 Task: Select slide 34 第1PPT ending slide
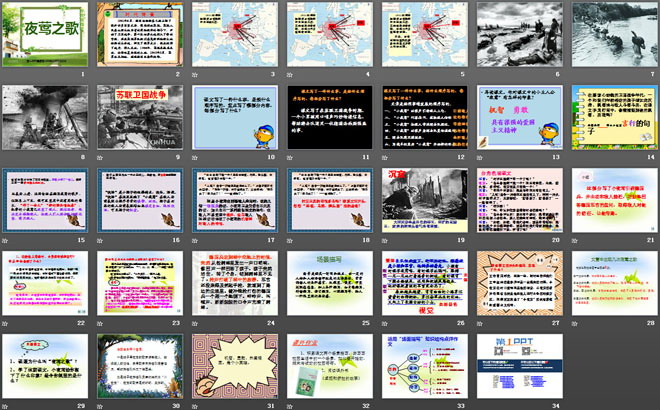pos(520,366)
